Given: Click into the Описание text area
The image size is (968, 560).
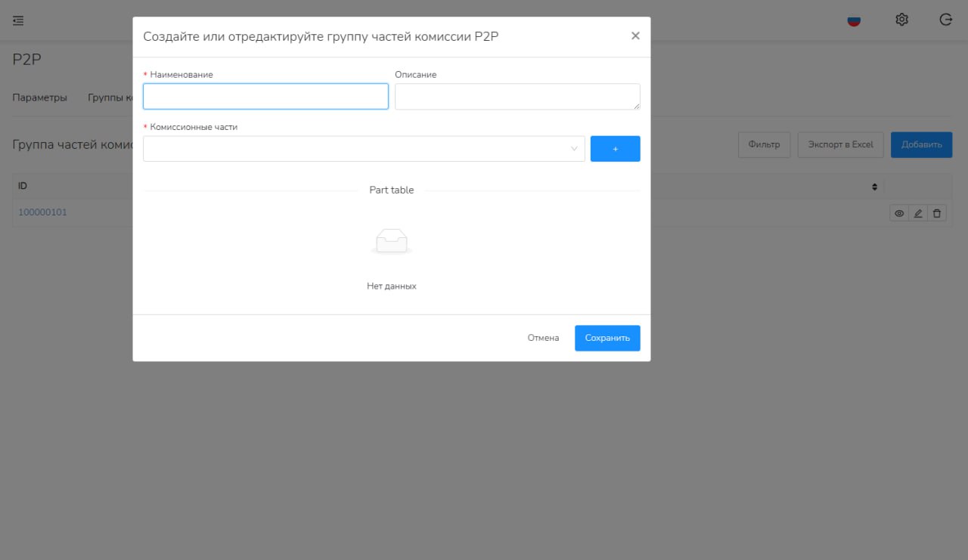Looking at the screenshot, I should coord(517,97).
